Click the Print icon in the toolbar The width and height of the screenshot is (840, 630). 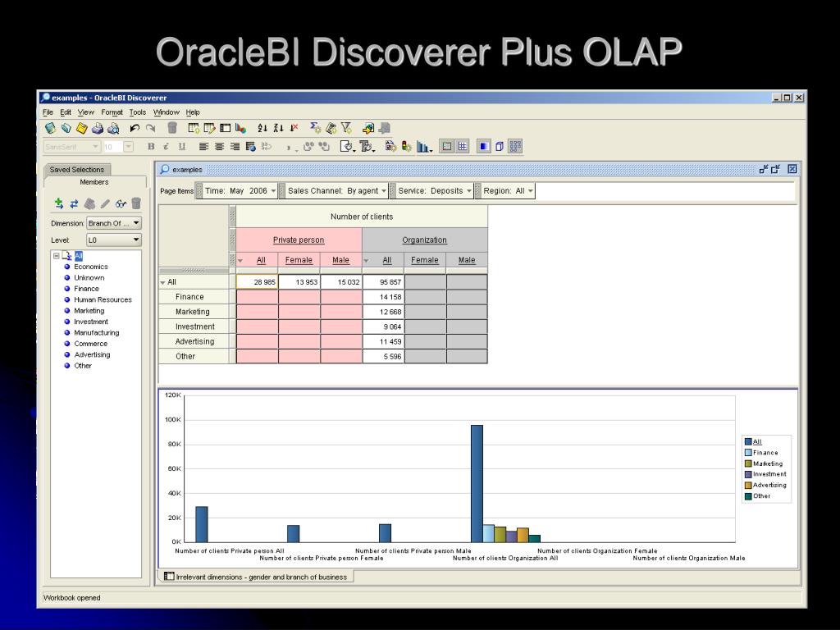(98, 128)
